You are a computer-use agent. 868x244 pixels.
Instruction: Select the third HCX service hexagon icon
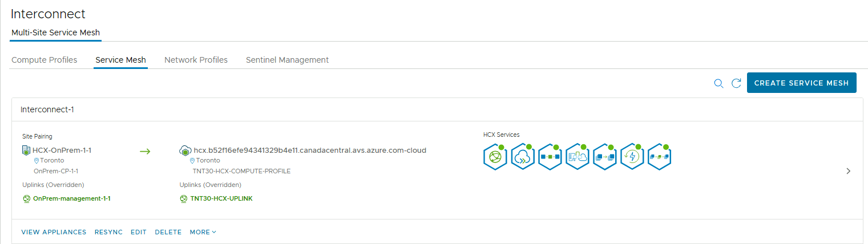tap(549, 157)
